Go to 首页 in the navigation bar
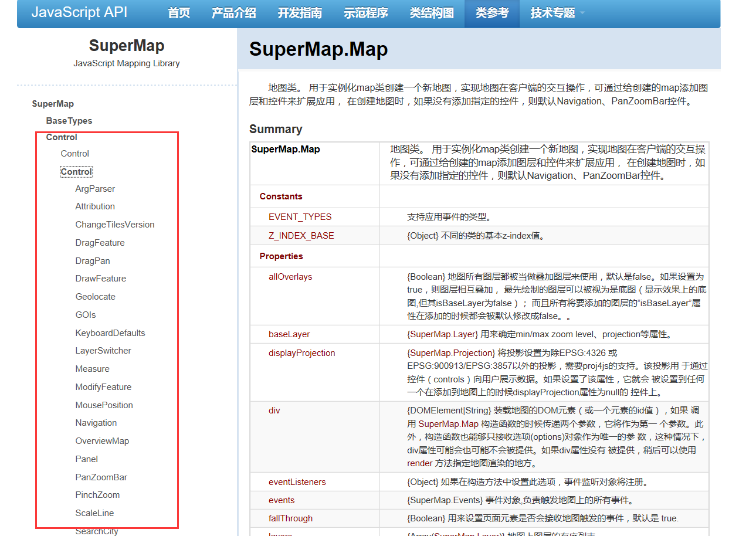This screenshot has height=536, width=756. click(179, 12)
